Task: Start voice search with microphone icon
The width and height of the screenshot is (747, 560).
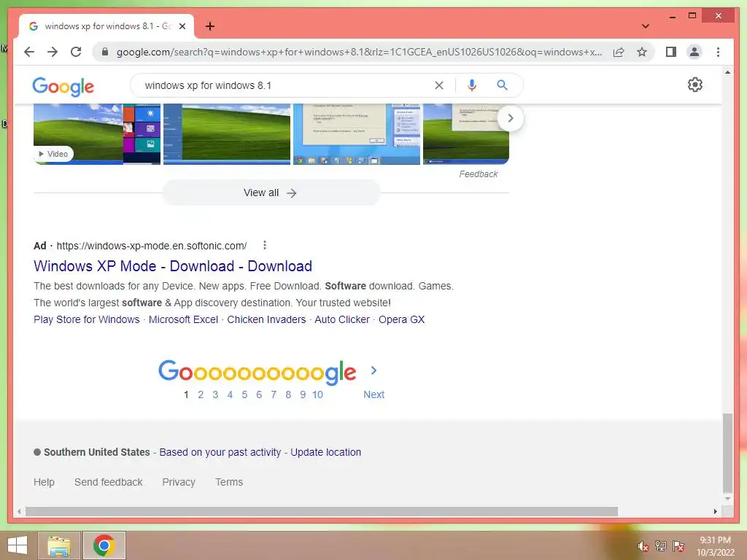Action: (x=472, y=85)
